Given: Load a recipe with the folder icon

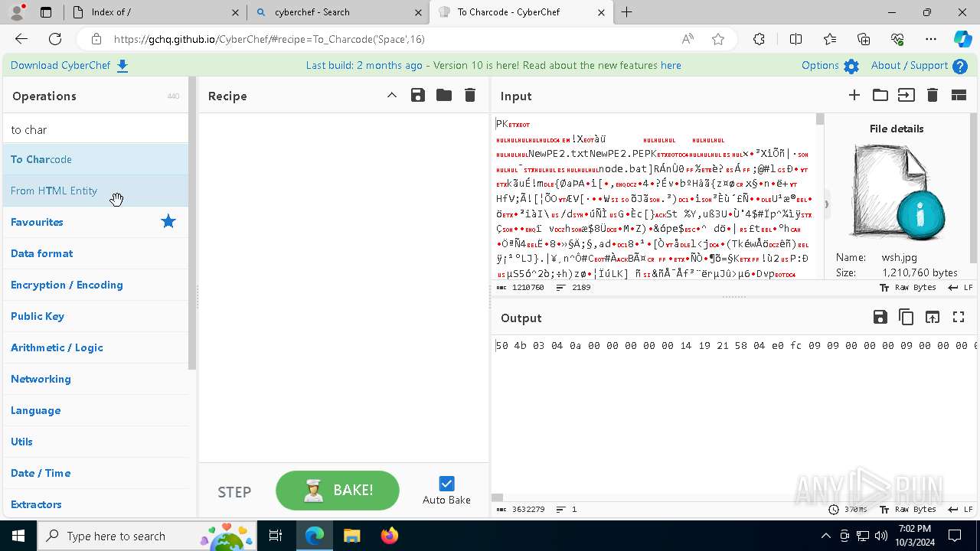Looking at the screenshot, I should [x=444, y=95].
